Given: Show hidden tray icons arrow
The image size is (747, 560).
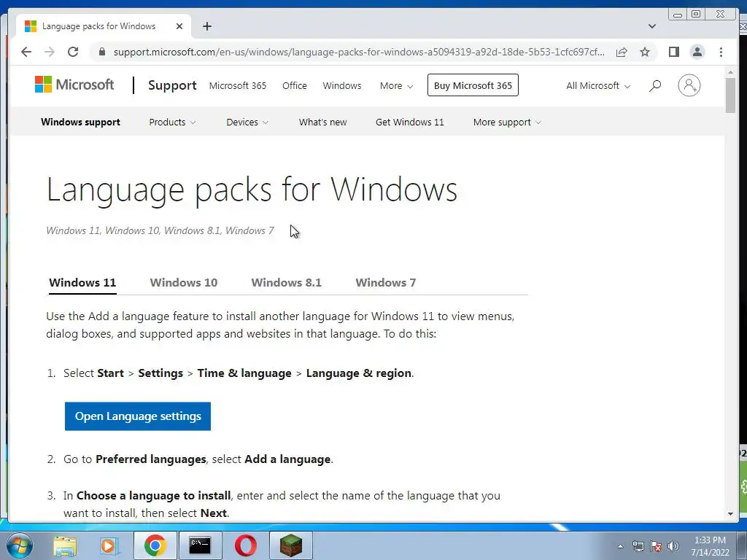Looking at the screenshot, I should [x=620, y=546].
